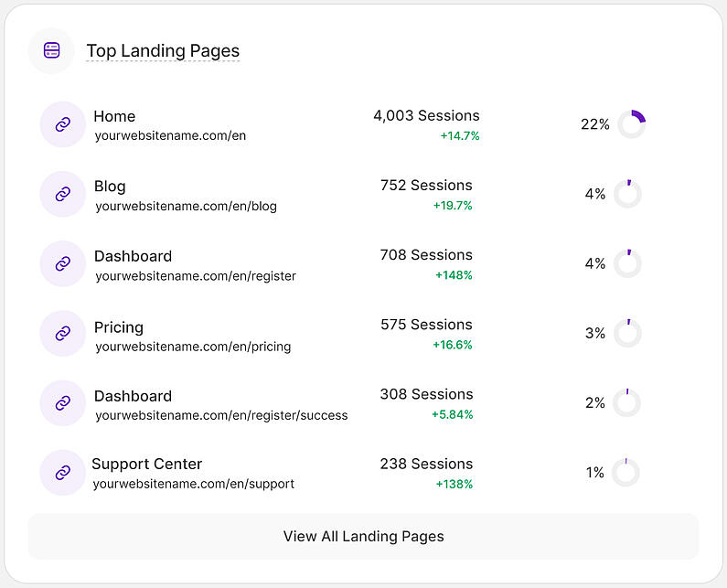Open View All Landing Pages

(364, 536)
